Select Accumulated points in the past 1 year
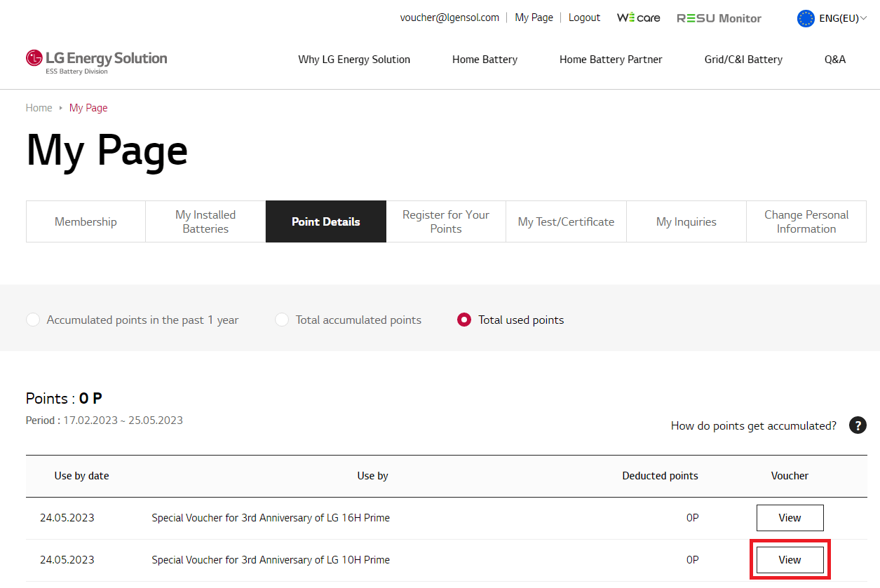Image resolution: width=880 pixels, height=588 pixels. point(33,320)
